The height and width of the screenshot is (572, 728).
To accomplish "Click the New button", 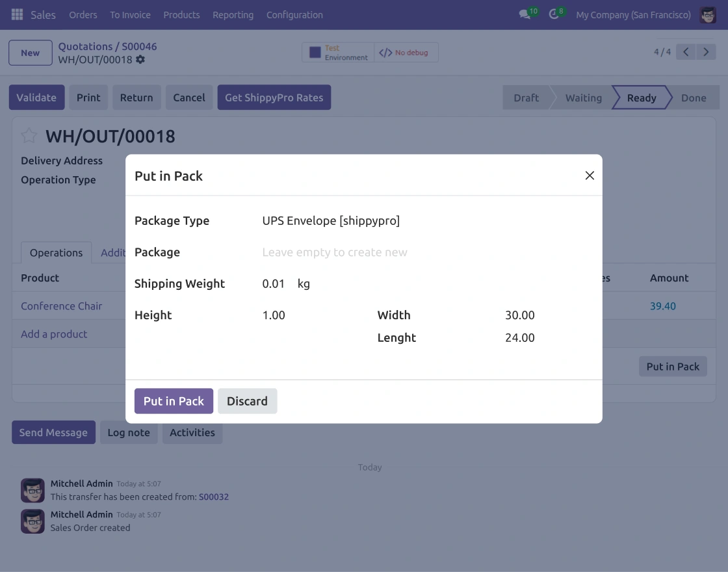I will (30, 53).
